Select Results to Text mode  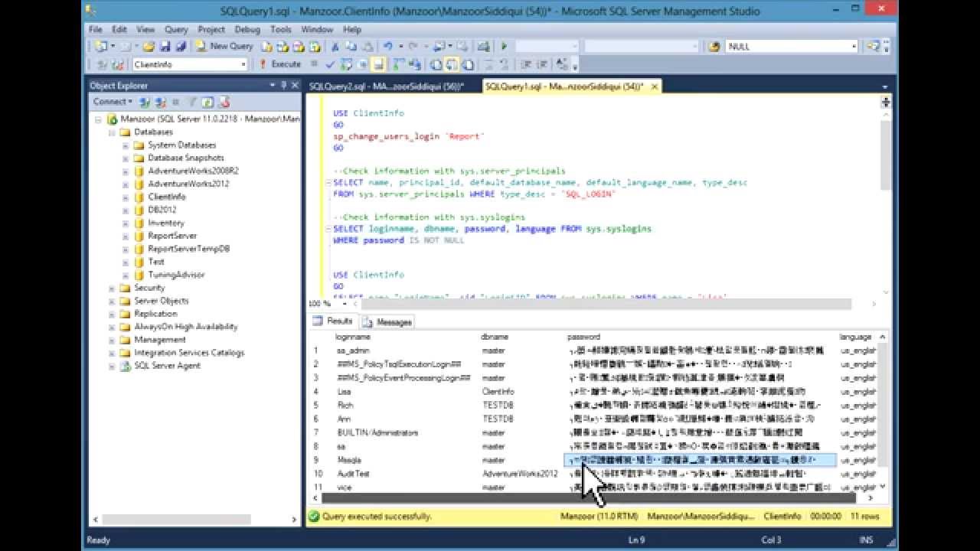[x=436, y=64]
